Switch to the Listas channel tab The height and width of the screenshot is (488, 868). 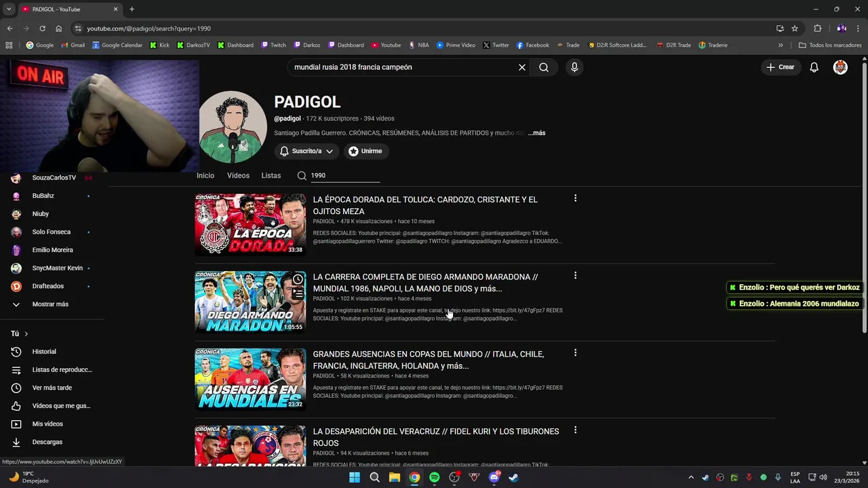pos(271,176)
